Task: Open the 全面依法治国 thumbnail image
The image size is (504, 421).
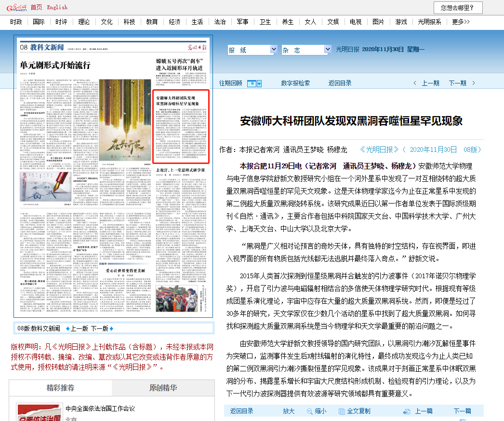Action: (x=40, y=412)
